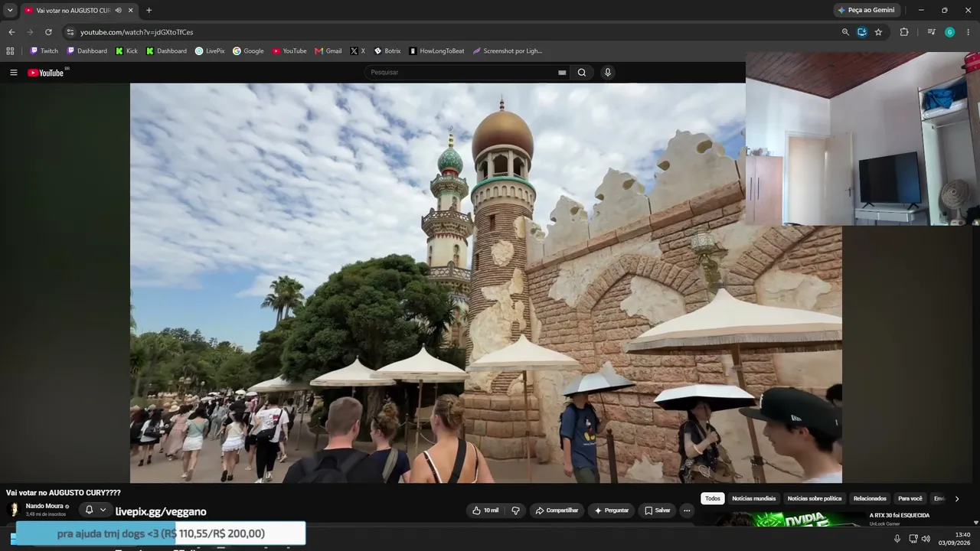Viewport: 980px width, 551px height.
Task: Reload the page
Action: point(48,32)
